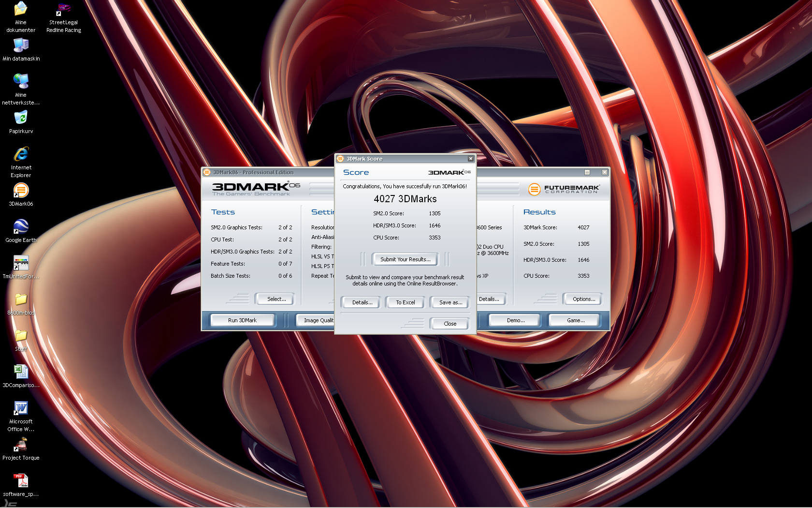Click Submit Your Results button
Image resolution: width=812 pixels, height=508 pixels.
pos(405,259)
